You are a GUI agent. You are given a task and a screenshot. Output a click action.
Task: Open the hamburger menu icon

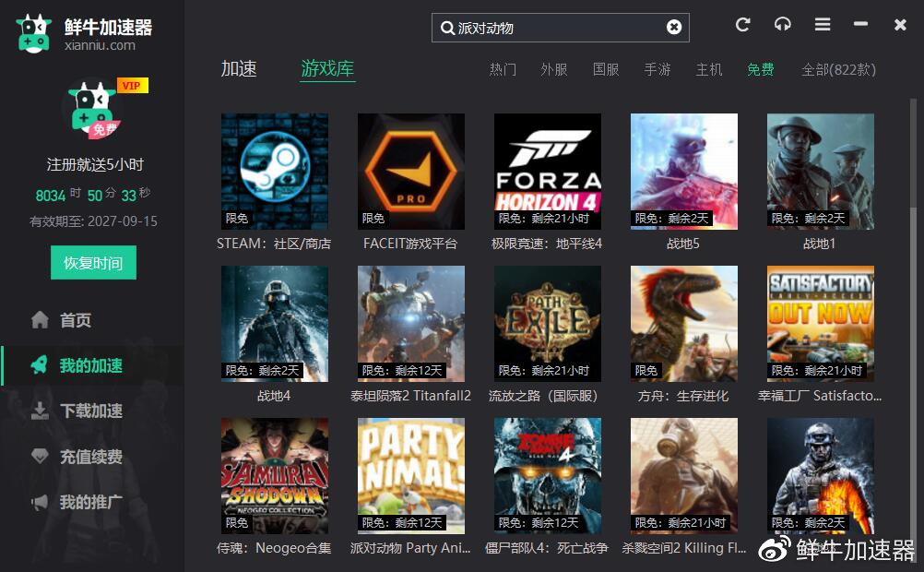823,25
